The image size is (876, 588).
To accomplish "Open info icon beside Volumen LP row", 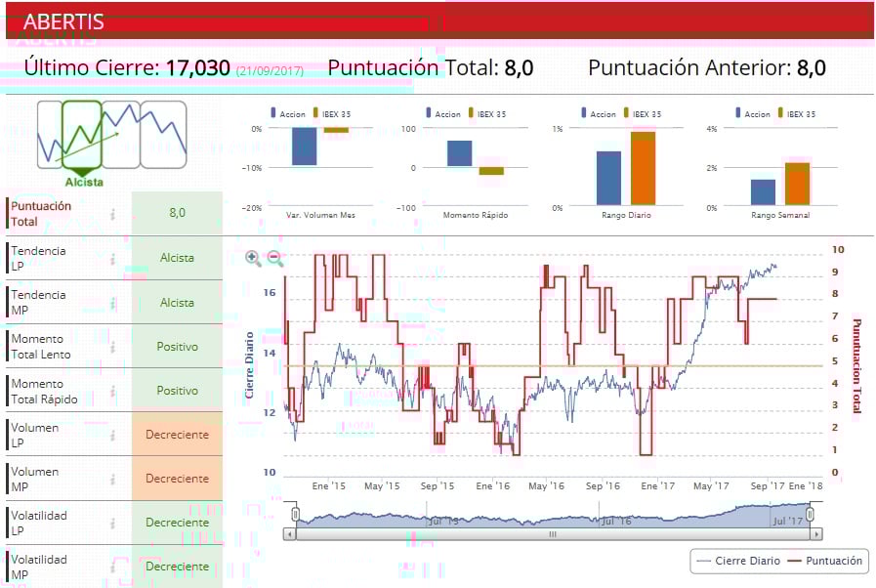I will pos(113,436).
